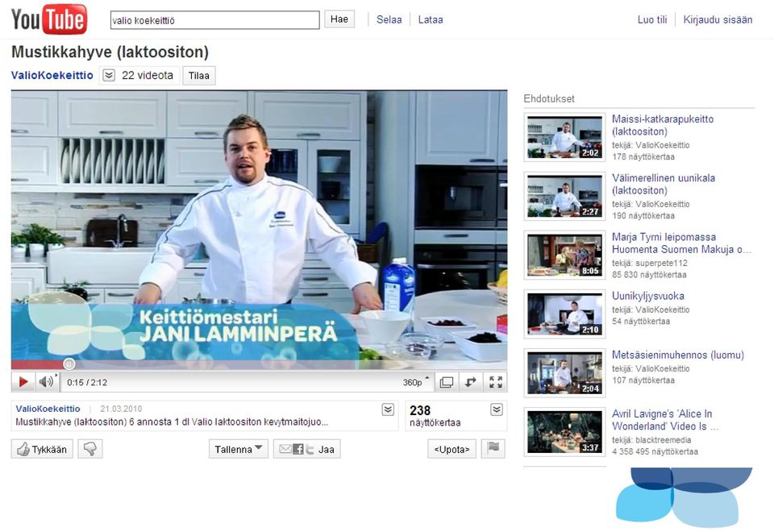Open the Lataa upload link
The height and width of the screenshot is (532, 774).
[431, 19]
